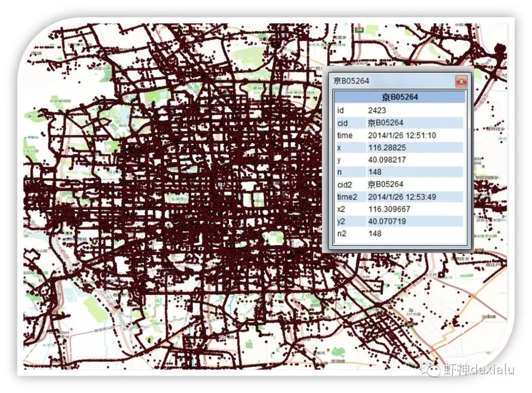Select the y2 value 40.070719
The width and height of the screenshot is (532, 393).
click(x=387, y=221)
